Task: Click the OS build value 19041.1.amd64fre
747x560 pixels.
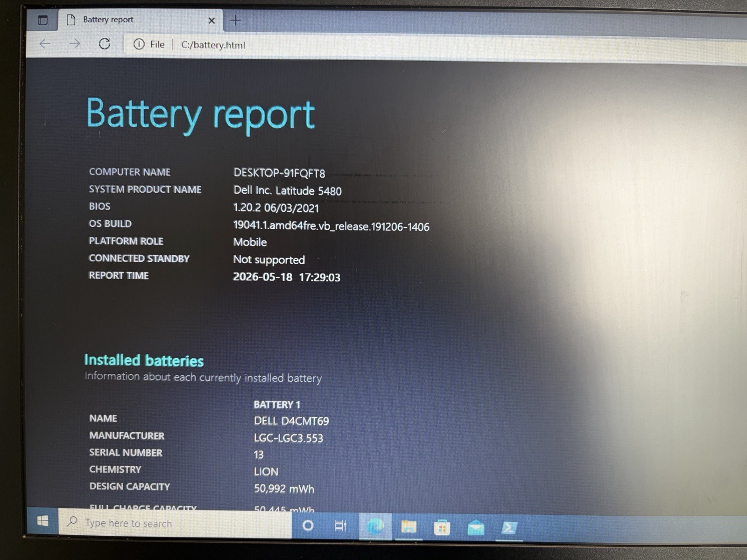Action: (331, 226)
